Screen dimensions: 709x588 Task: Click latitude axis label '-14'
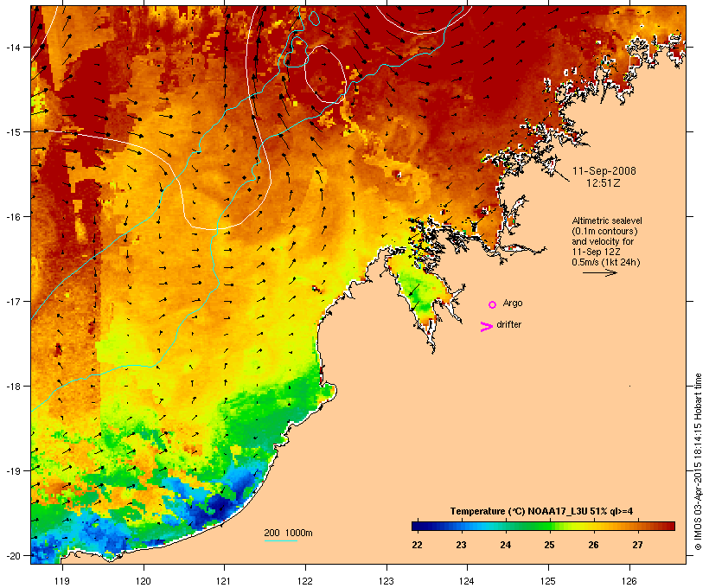coord(13,47)
